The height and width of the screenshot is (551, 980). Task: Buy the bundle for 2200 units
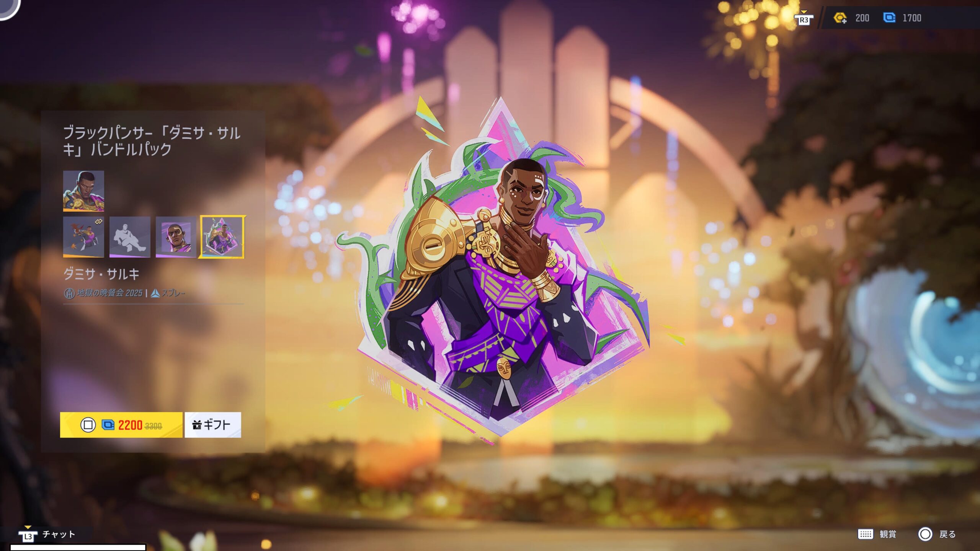coord(121,425)
